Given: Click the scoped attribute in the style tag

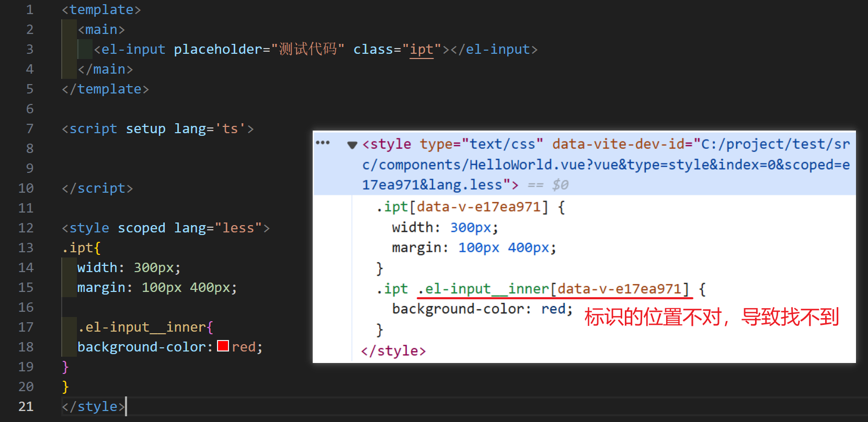Looking at the screenshot, I should pos(141,228).
